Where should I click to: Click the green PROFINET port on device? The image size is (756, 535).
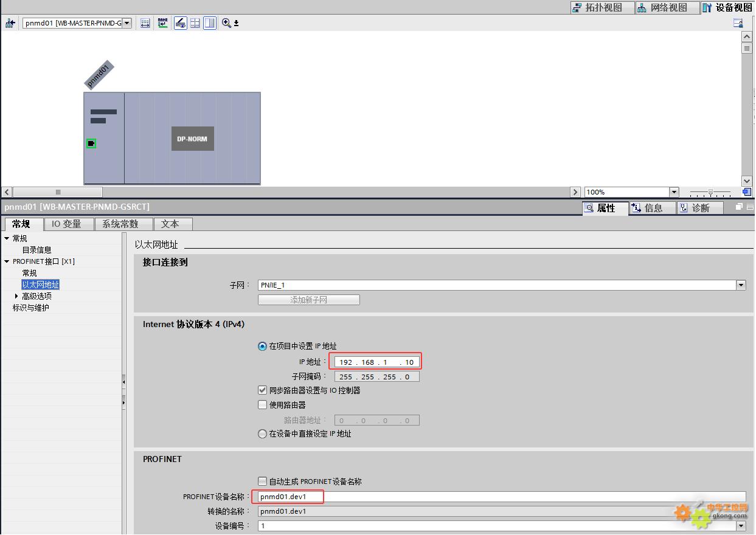pos(91,143)
